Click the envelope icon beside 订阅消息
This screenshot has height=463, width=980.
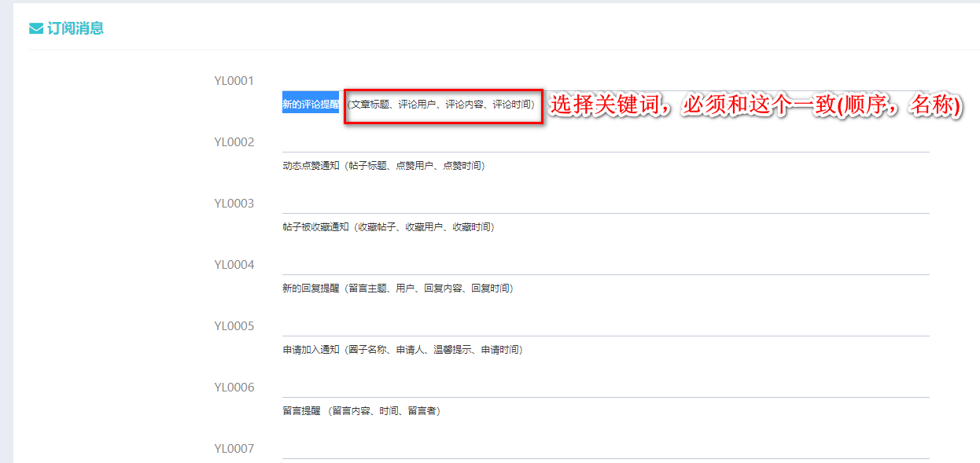point(36,29)
